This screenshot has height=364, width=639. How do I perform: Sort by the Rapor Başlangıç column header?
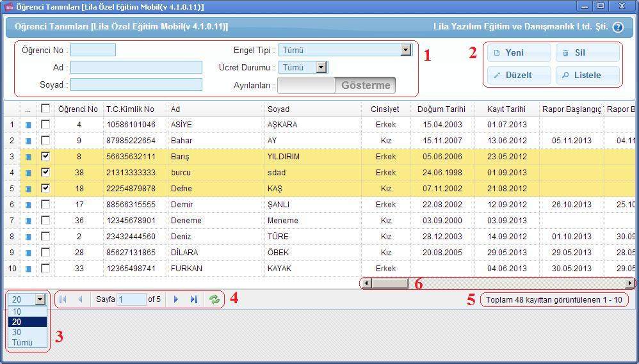571,109
